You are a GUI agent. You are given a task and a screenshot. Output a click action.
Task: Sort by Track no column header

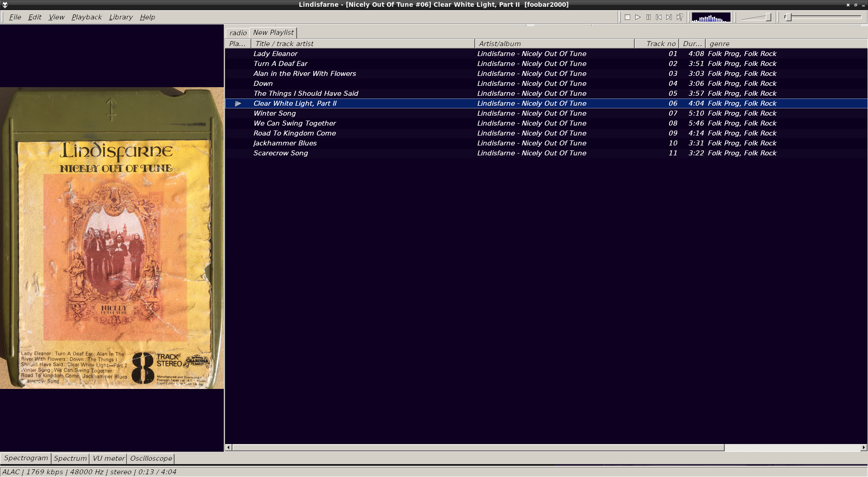pyautogui.click(x=657, y=44)
